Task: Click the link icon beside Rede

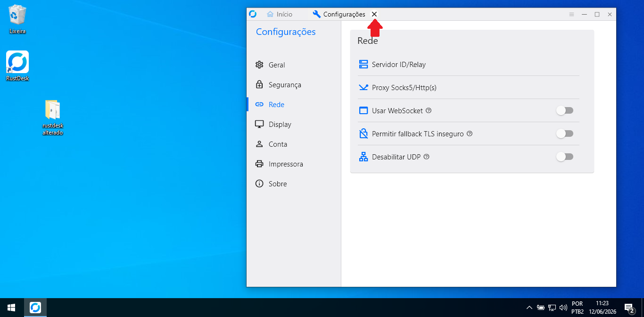Action: click(259, 105)
